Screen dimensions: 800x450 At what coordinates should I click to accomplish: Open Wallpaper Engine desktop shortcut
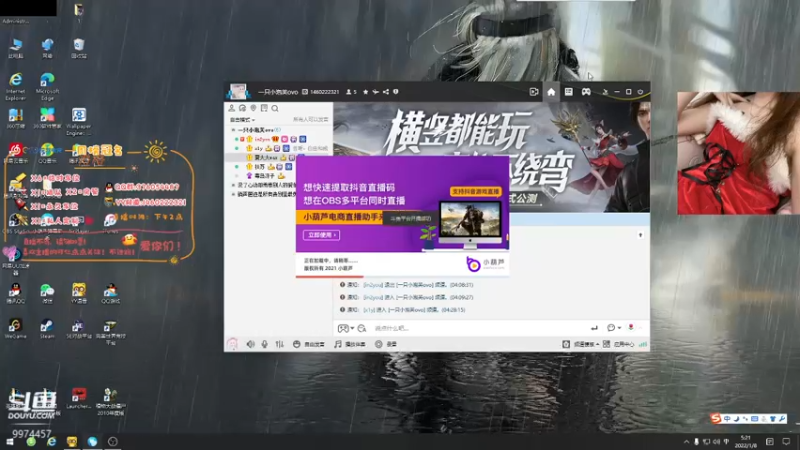[x=79, y=121]
